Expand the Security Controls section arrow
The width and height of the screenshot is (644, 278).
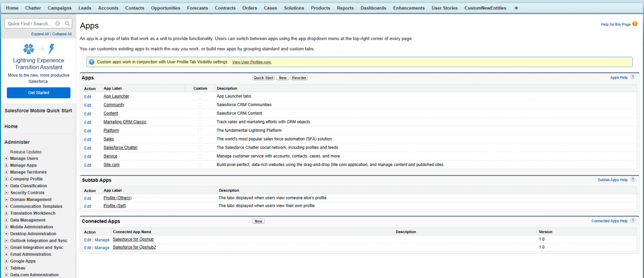tap(6, 193)
